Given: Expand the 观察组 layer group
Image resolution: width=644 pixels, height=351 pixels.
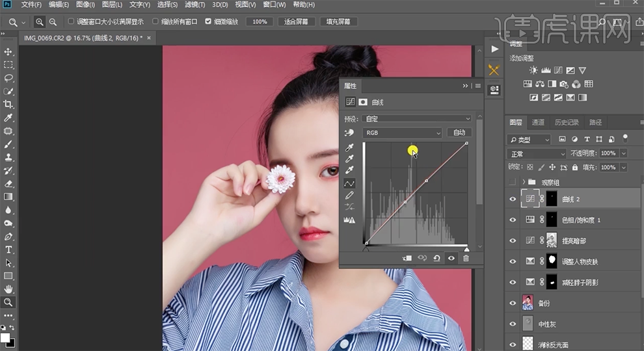Looking at the screenshot, I should [523, 183].
